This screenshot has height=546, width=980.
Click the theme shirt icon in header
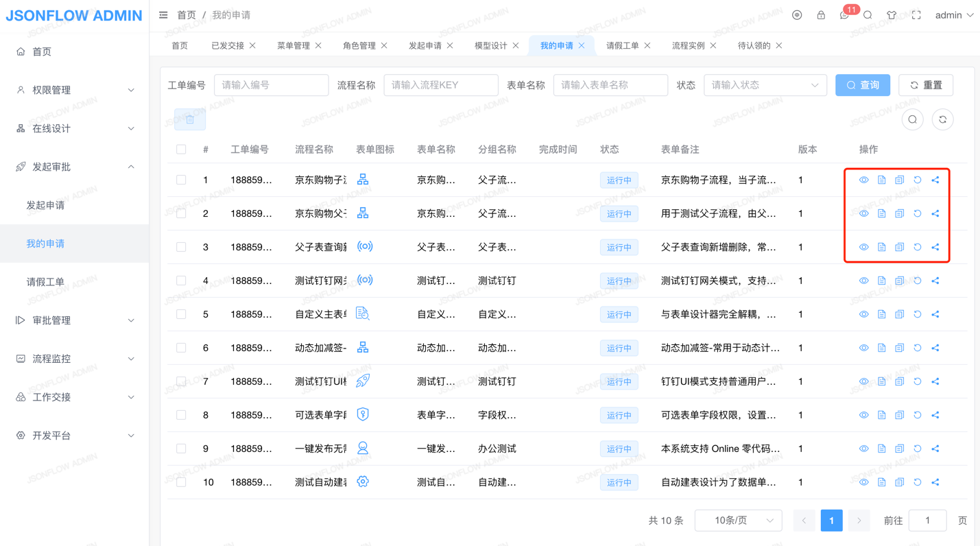point(892,15)
